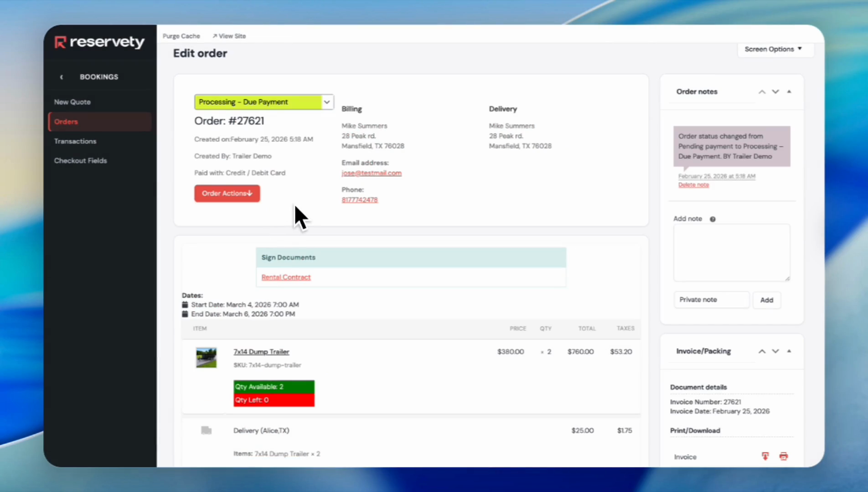Click the Add button to save a note
868x492 pixels.
pos(766,300)
